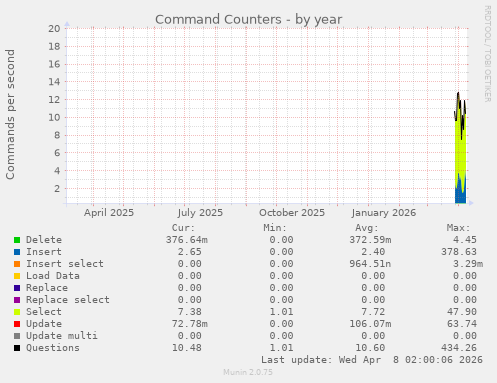
Task: Click the y-axis label 10
Action: pos(54,117)
